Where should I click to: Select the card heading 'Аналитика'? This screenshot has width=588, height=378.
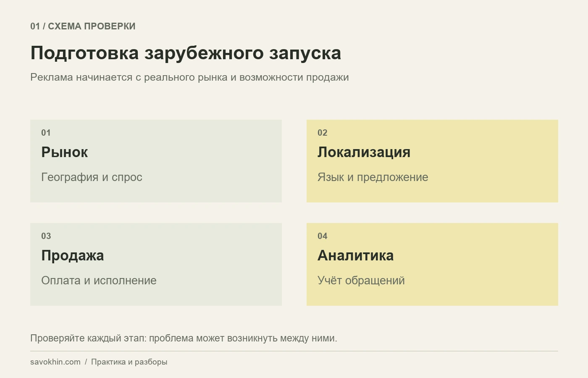(x=355, y=255)
